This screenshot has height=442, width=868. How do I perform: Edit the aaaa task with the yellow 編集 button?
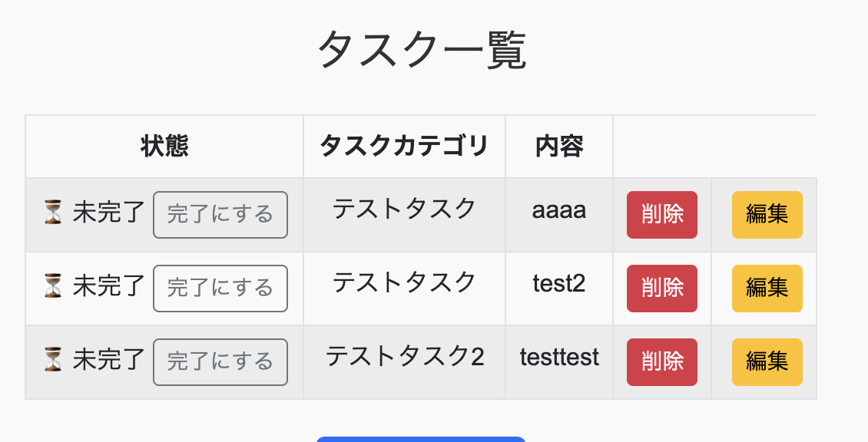pyautogui.click(x=767, y=215)
